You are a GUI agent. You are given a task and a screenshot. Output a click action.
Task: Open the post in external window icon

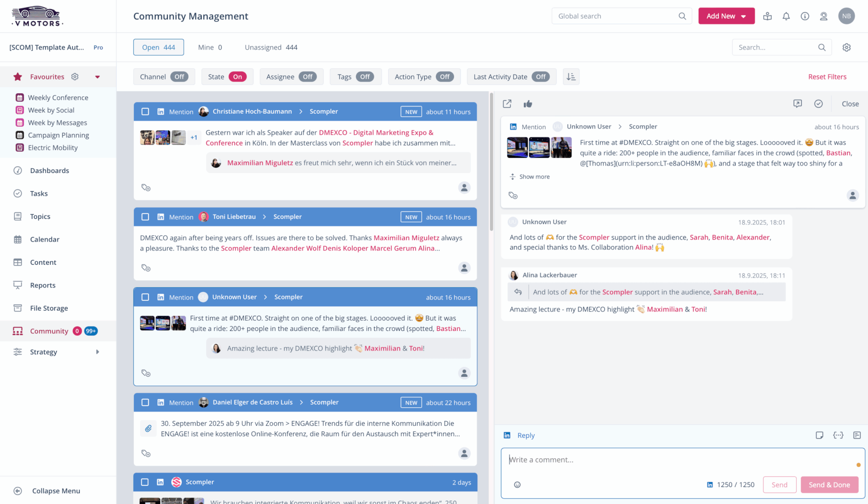click(507, 104)
